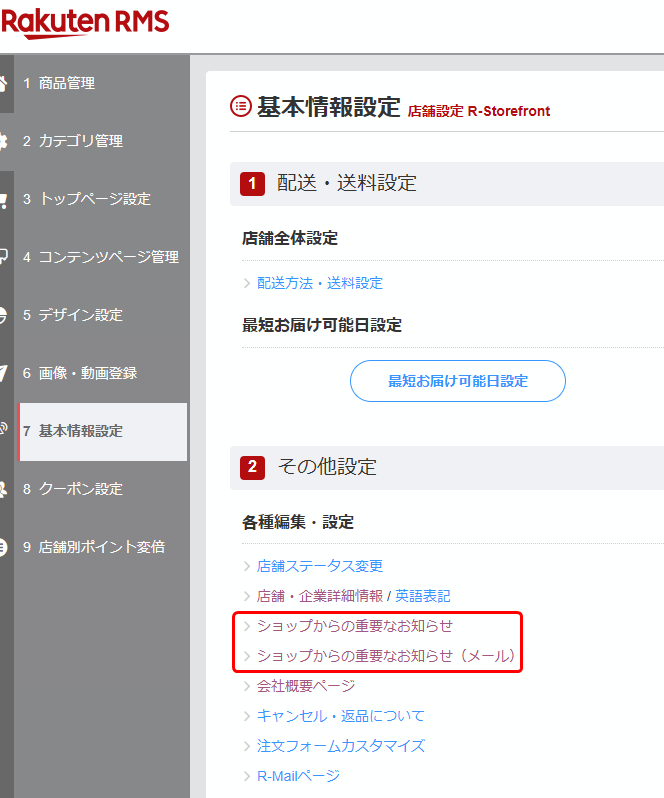The height and width of the screenshot is (798, 664).
Task: Open the 商品管理 menu item
Action: pyautogui.click(x=67, y=83)
